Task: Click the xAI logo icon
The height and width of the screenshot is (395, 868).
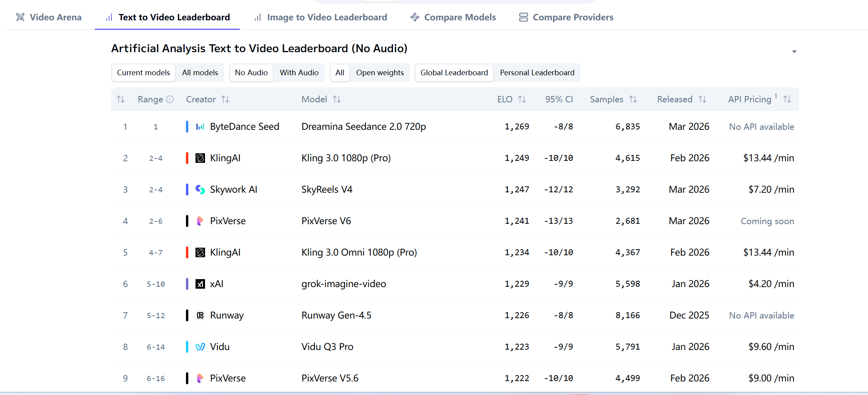Action: [x=200, y=284]
